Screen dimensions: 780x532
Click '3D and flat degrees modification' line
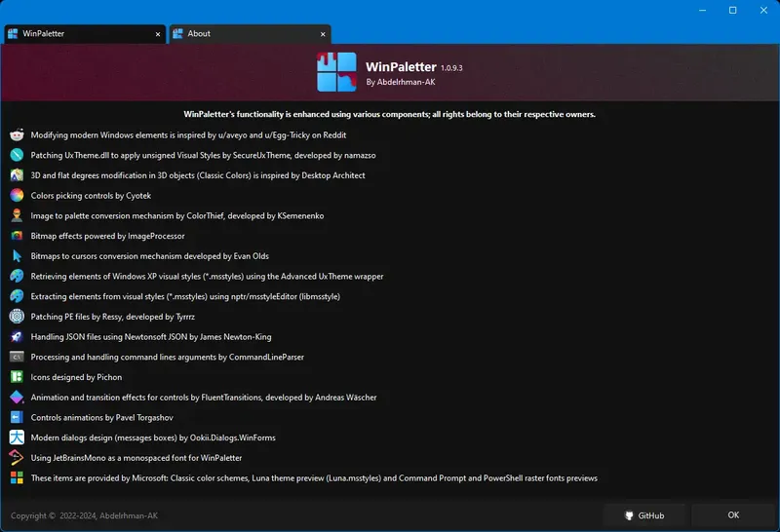point(198,175)
